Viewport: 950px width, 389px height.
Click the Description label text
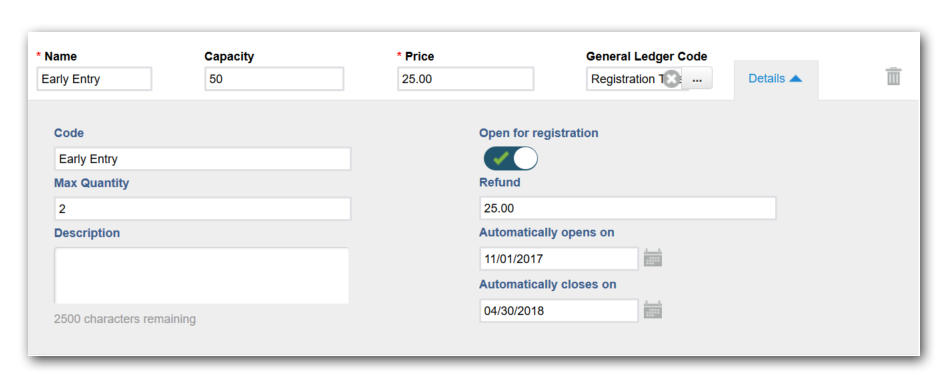point(87,233)
